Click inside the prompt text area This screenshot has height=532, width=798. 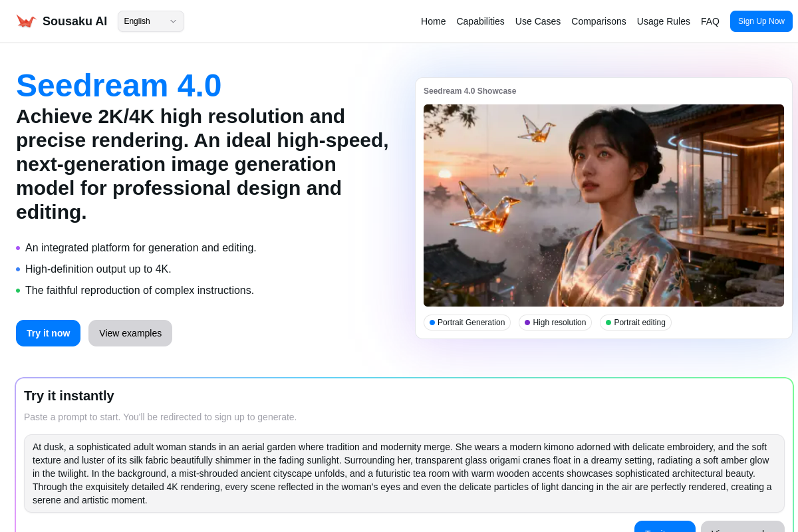pyautogui.click(x=404, y=473)
